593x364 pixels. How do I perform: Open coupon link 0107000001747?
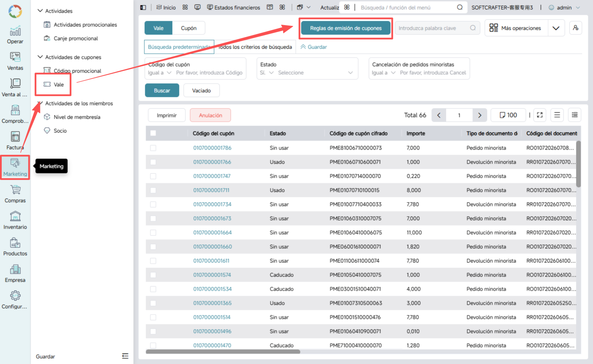(212, 176)
